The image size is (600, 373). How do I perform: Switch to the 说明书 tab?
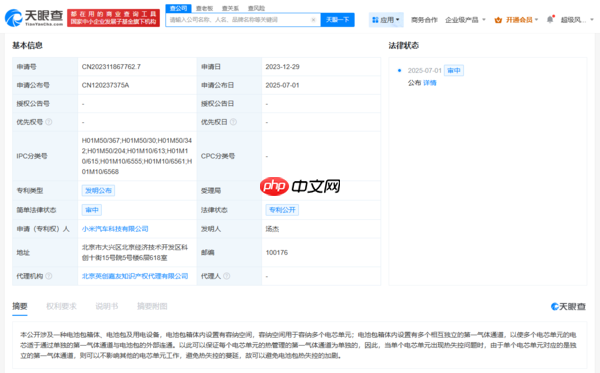(x=107, y=306)
